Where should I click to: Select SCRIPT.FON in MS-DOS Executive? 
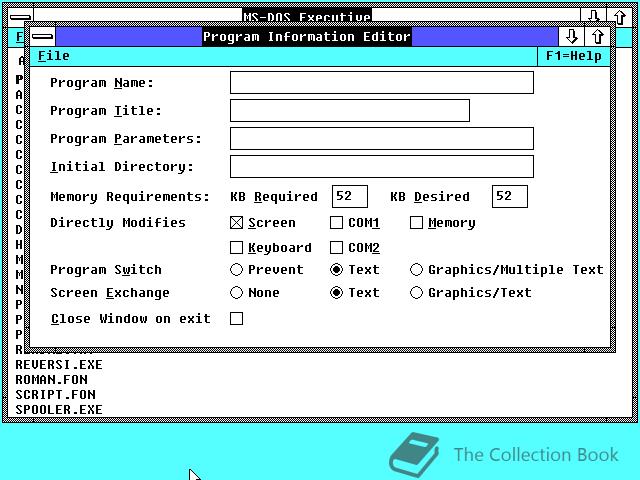(56, 395)
